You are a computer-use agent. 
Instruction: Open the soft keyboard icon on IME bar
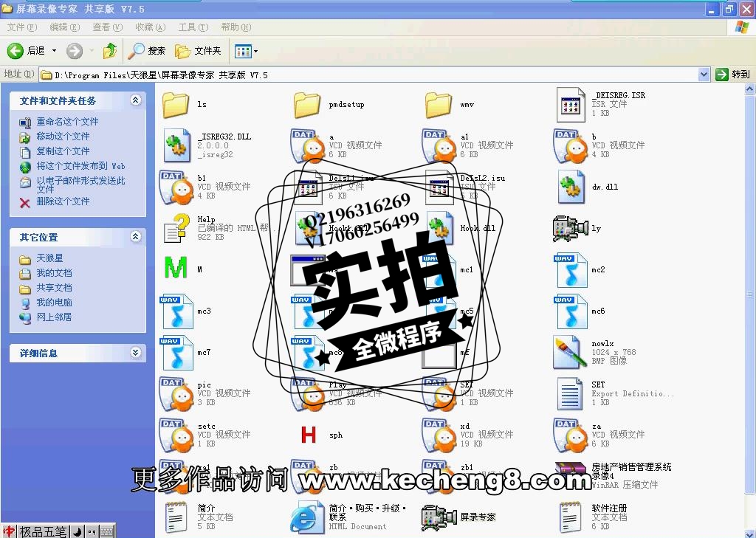(x=107, y=532)
